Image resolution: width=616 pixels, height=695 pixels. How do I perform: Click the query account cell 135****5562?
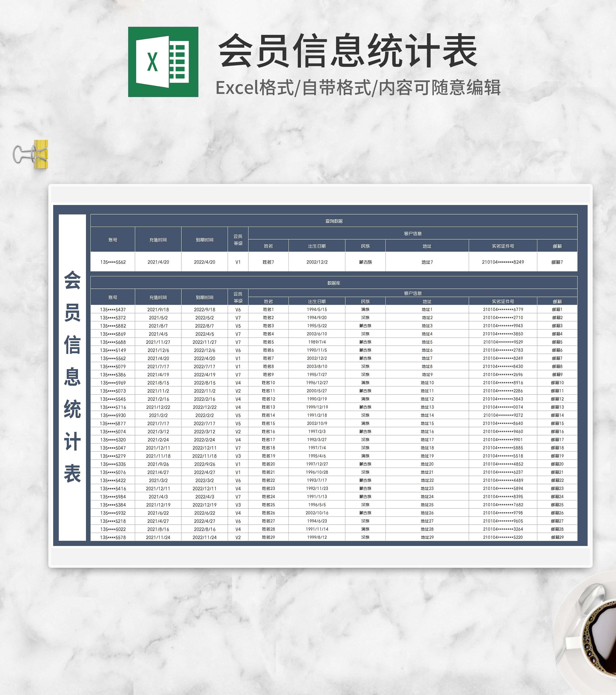(113, 262)
